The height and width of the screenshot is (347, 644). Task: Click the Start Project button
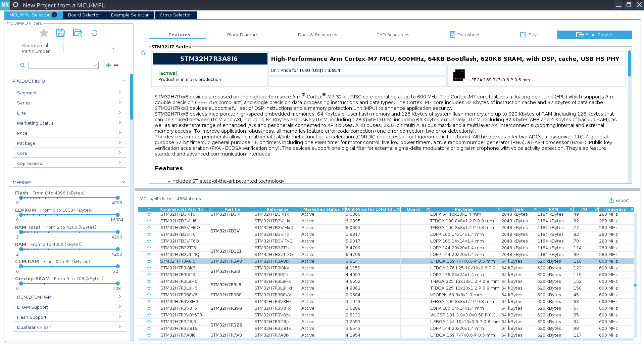click(x=594, y=35)
